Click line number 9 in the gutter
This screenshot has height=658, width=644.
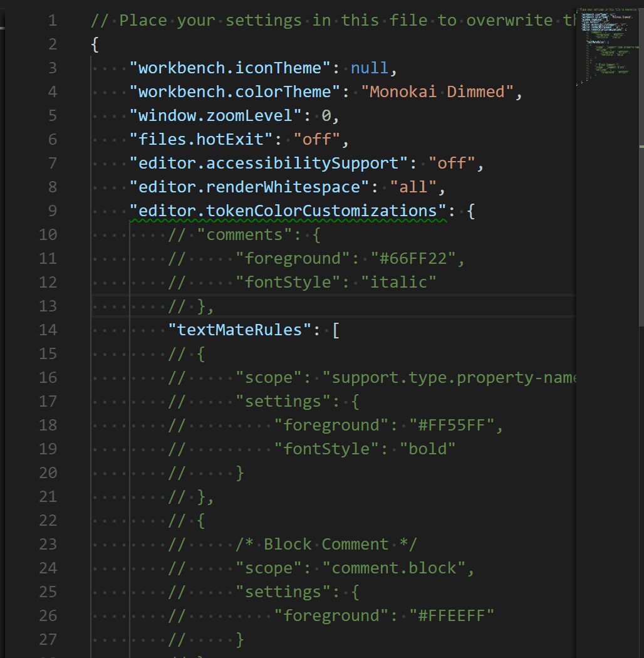[x=53, y=211]
